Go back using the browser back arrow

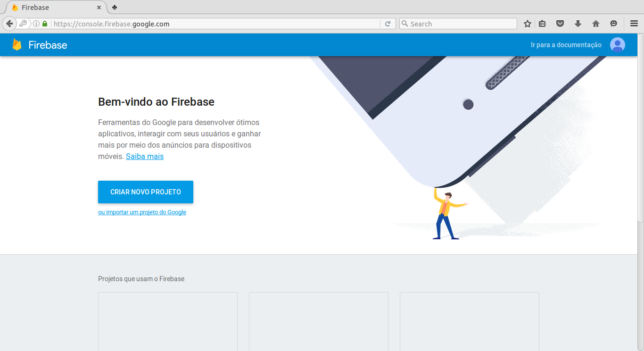pos(9,24)
